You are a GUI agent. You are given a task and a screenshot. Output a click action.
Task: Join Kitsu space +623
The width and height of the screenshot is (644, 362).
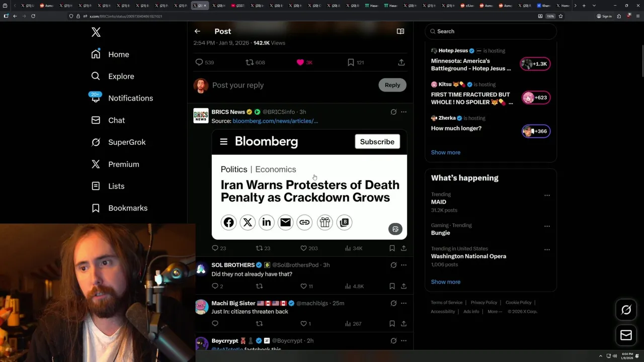pyautogui.click(x=535, y=98)
